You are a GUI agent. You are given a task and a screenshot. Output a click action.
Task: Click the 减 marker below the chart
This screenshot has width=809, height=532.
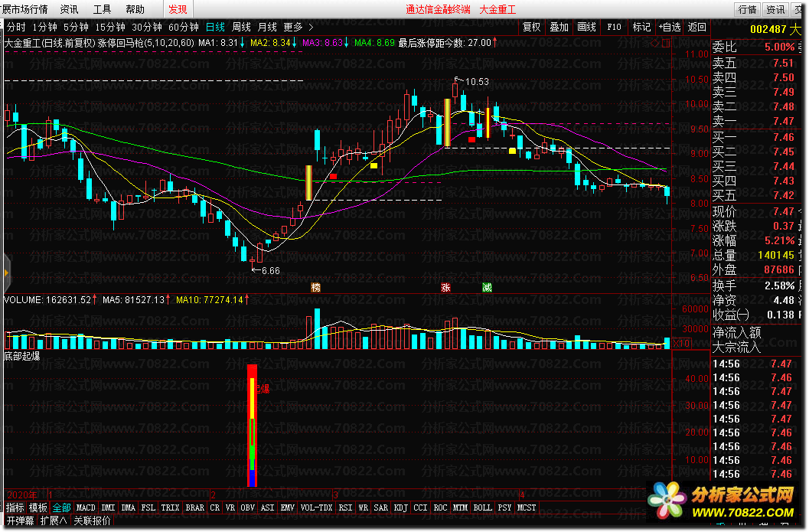(487, 287)
